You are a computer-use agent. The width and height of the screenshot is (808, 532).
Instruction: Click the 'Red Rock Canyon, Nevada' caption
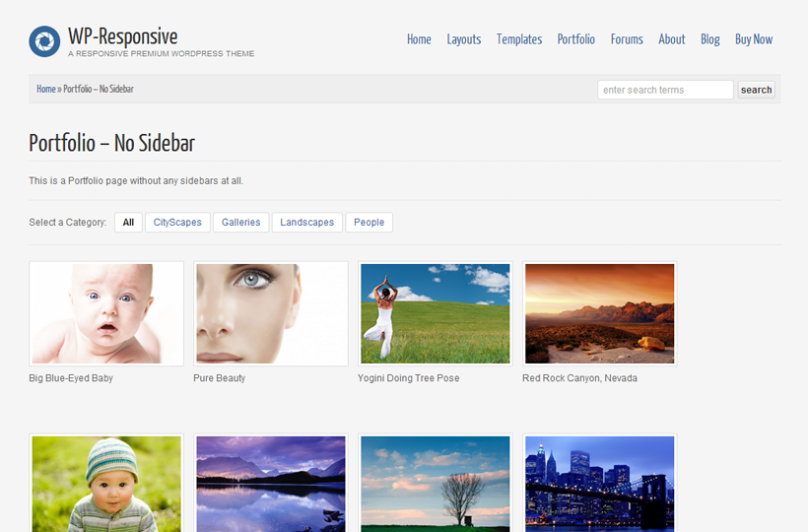pos(579,378)
